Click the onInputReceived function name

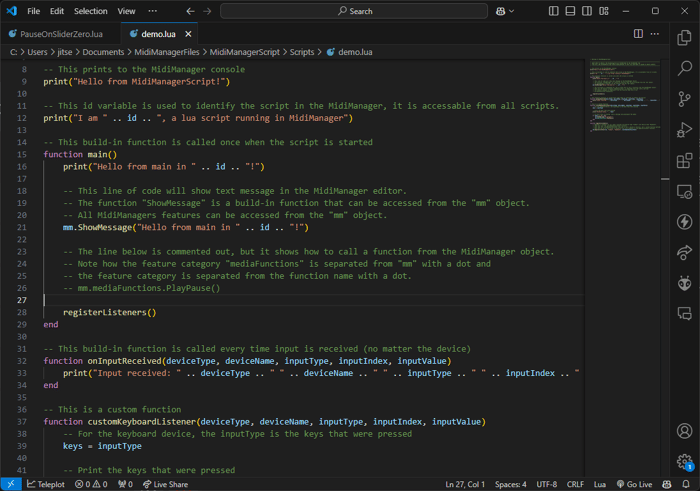(124, 361)
